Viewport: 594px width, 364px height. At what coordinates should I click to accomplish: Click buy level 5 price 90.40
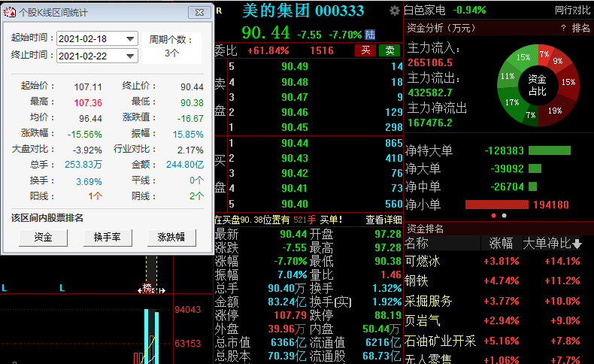[295, 204]
